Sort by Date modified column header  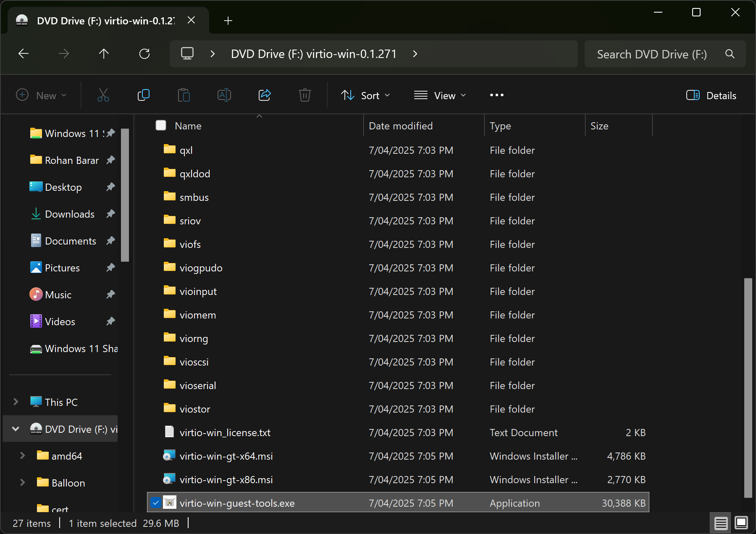coord(401,126)
